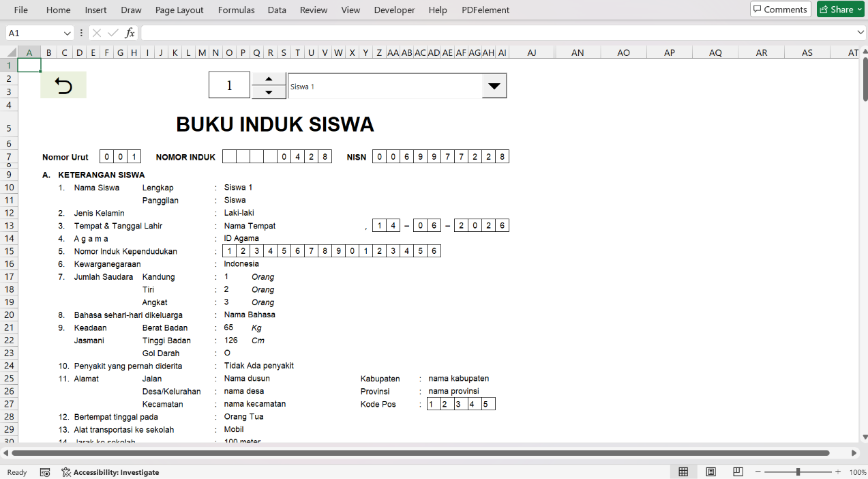Click the Comments button

coord(781,10)
